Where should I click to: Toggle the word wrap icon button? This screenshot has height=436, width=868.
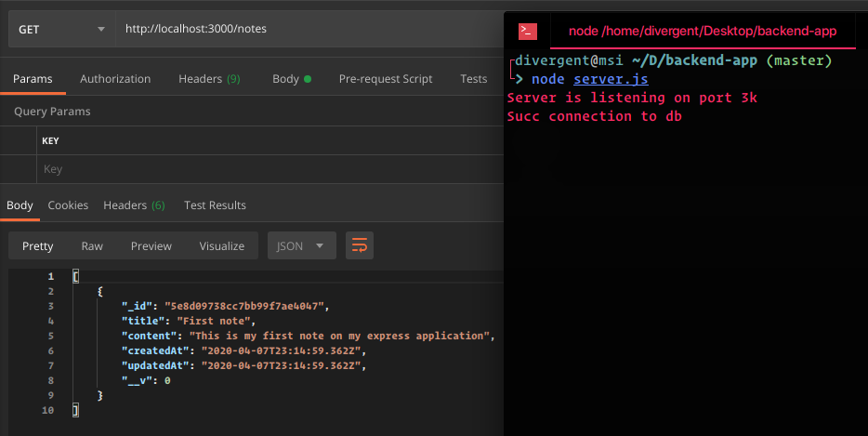(x=360, y=245)
